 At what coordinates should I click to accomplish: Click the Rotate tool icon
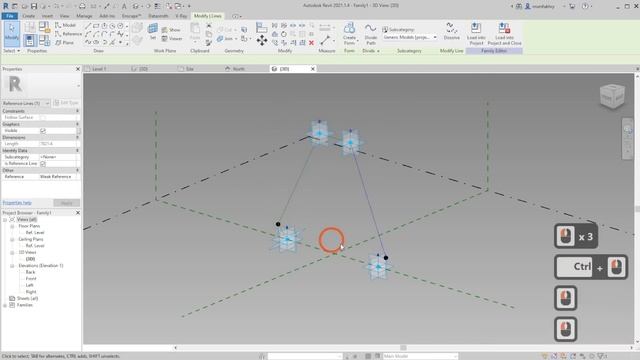pyautogui.click(x=284, y=34)
